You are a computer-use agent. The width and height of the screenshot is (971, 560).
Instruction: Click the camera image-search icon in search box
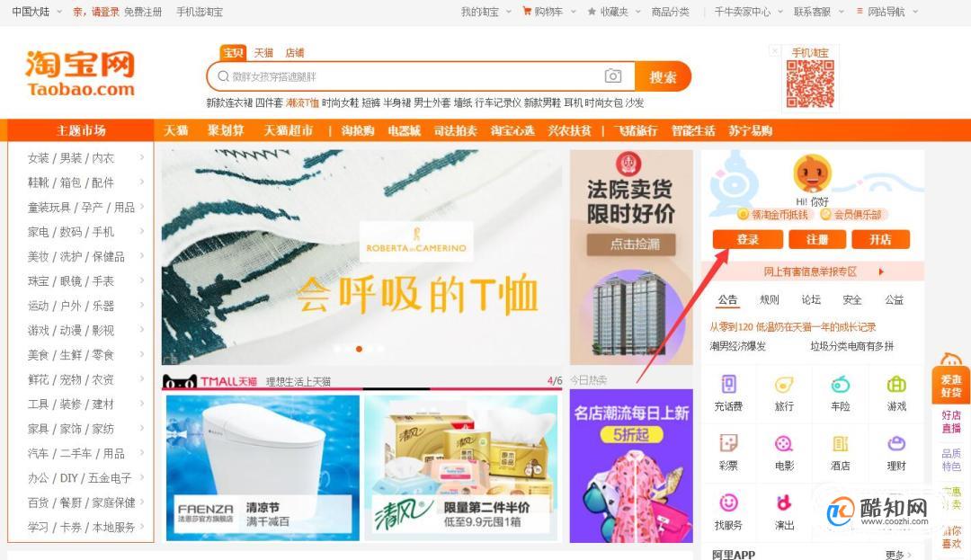coord(612,76)
